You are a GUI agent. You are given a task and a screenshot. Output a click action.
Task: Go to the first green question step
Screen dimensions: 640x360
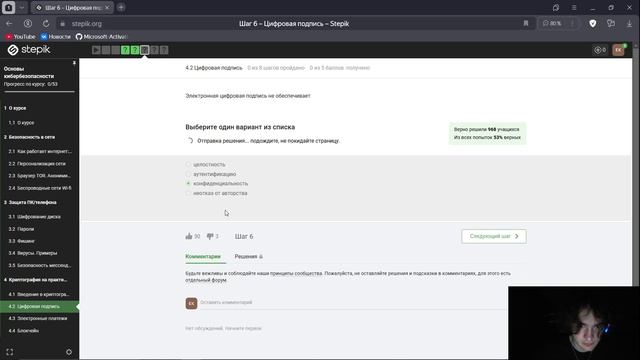coord(125,50)
